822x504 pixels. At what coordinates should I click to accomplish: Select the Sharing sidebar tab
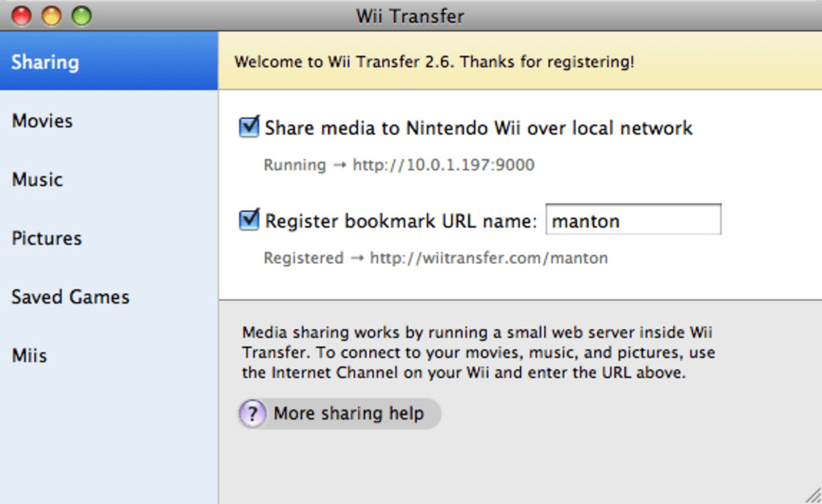pos(45,62)
